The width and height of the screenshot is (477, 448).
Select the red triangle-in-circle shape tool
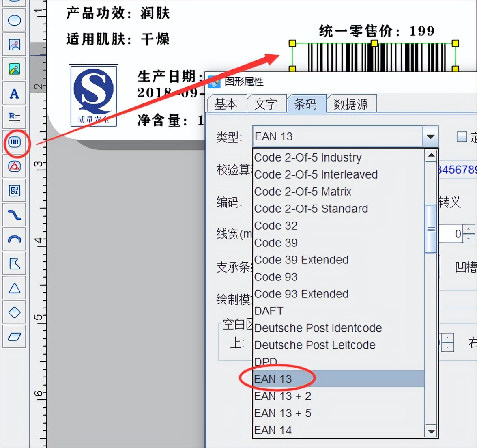pos(14,166)
